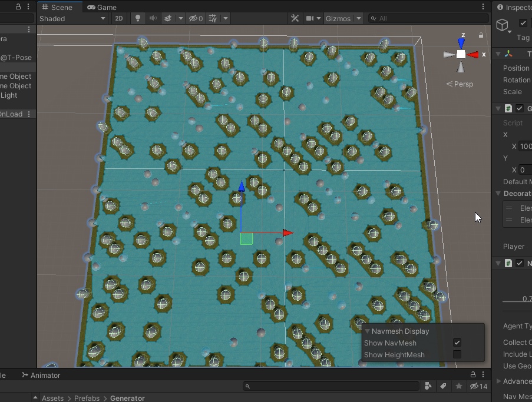Toggle the generator script enabled checkbox
The width and height of the screenshot is (532, 402).
[520, 108]
